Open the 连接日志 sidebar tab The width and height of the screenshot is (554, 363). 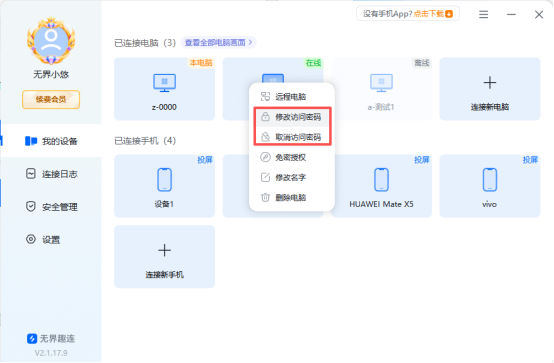click(51, 174)
